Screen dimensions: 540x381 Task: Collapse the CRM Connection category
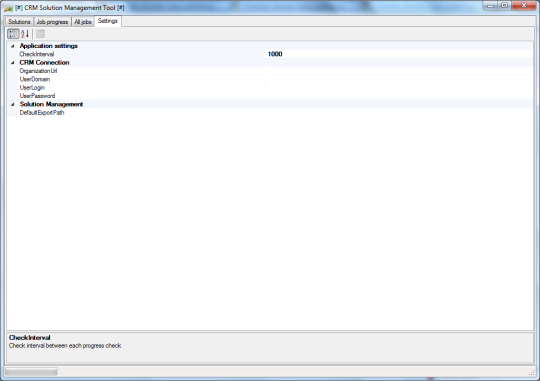13,63
